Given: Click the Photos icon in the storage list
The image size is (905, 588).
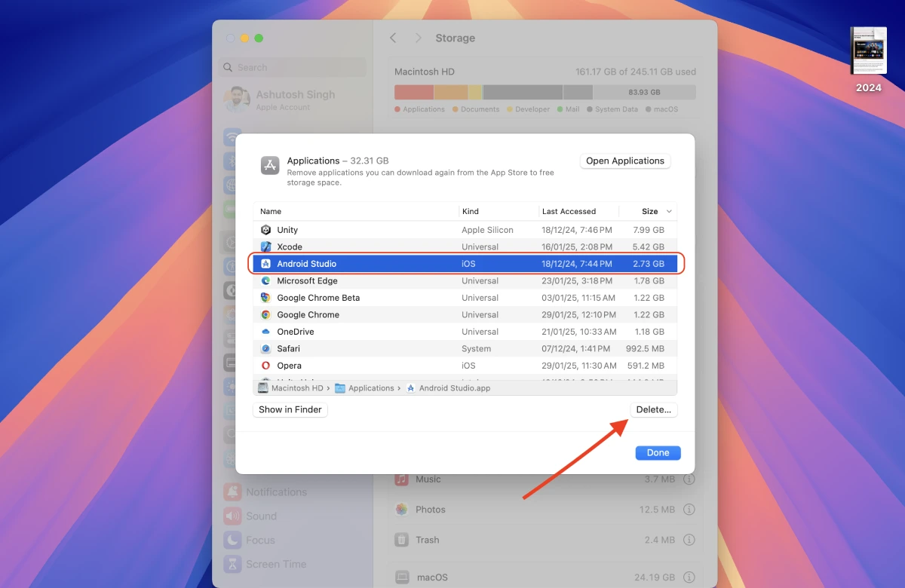Looking at the screenshot, I should point(402,510).
